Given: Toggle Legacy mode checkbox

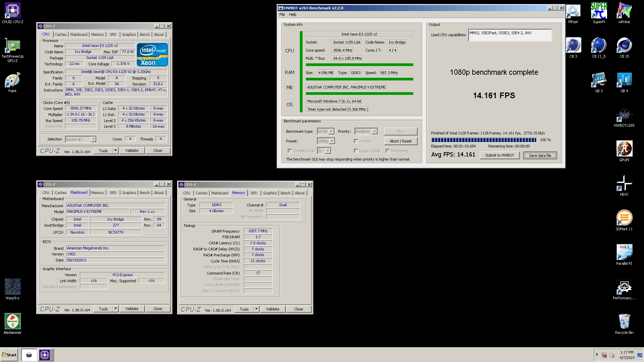Looking at the screenshot, I should [x=356, y=151].
